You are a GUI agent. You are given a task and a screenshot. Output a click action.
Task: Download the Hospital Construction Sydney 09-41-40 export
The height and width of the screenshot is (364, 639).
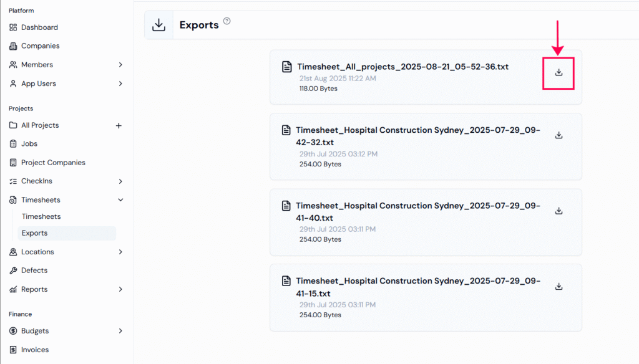click(559, 211)
